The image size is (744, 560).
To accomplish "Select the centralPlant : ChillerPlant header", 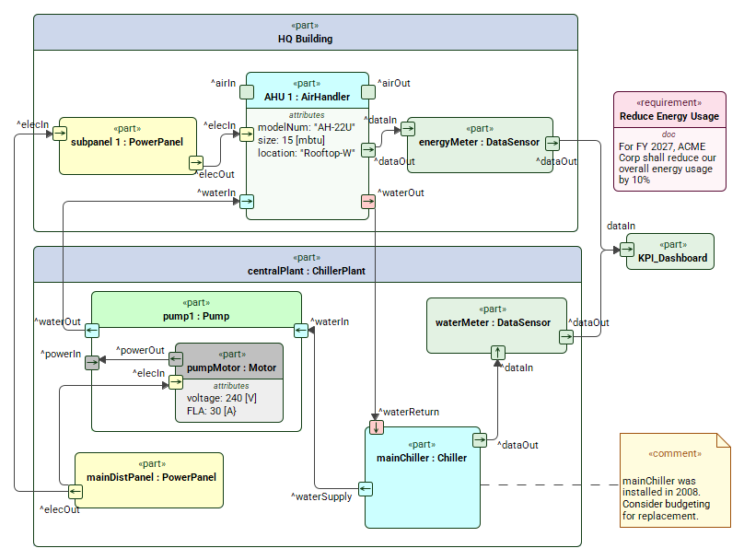I will tap(307, 264).
